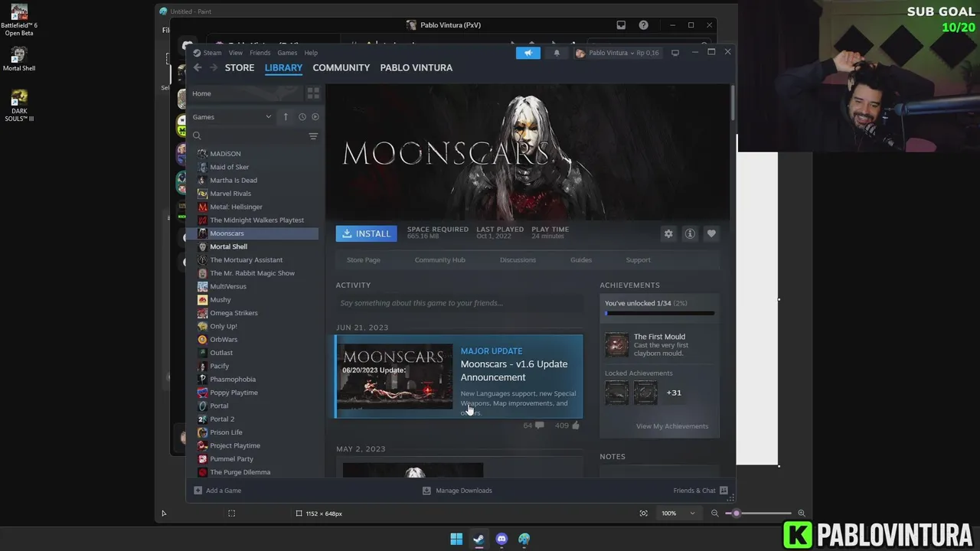This screenshot has height=551, width=980.
Task: Switch library to grid collections view icon
Action: (x=313, y=93)
